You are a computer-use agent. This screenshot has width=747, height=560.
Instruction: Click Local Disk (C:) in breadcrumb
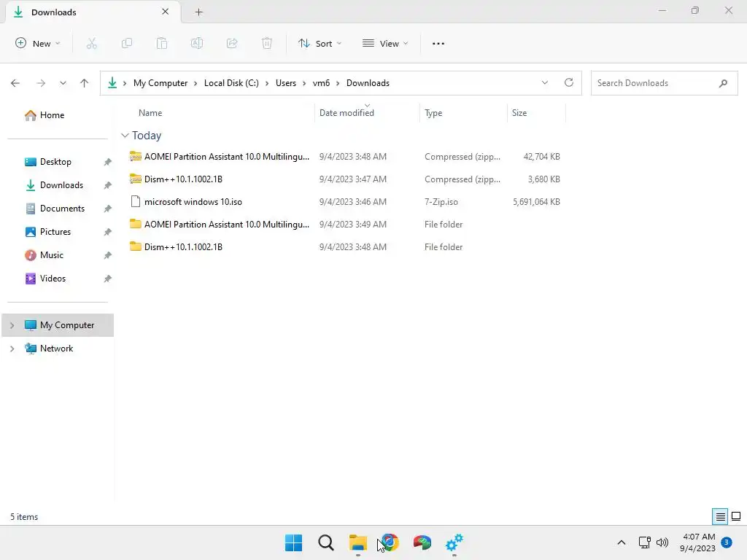coord(231,83)
